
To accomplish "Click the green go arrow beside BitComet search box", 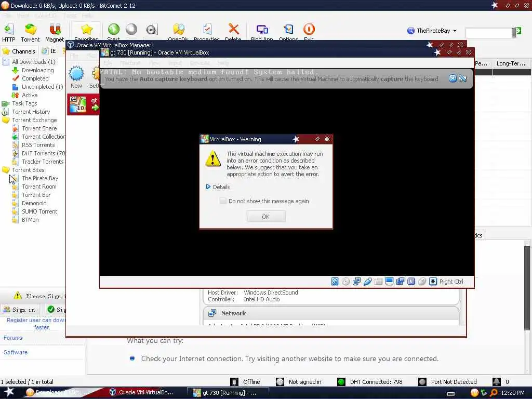I will pos(518,31).
